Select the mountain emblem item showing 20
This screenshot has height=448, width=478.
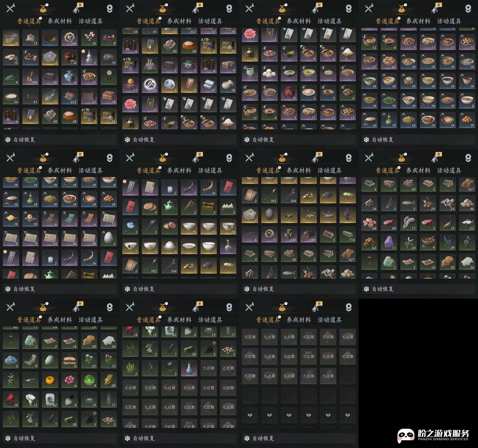click(x=150, y=85)
